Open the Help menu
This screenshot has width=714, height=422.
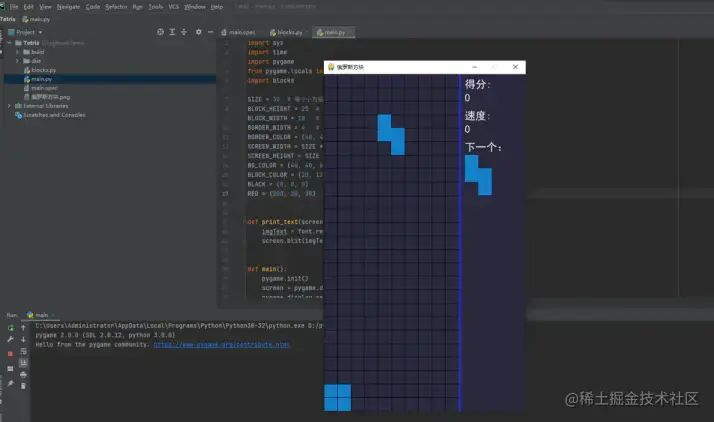tap(217, 7)
